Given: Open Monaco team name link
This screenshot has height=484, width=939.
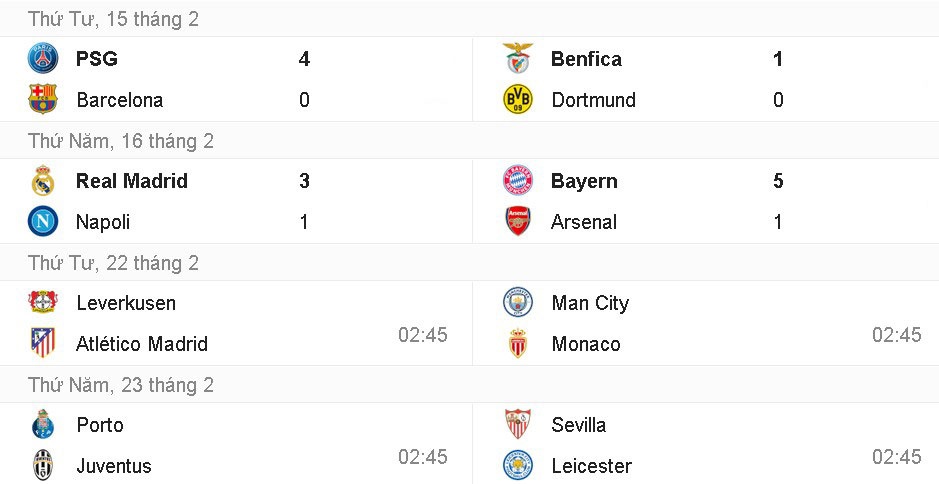Looking at the screenshot, I should (585, 344).
